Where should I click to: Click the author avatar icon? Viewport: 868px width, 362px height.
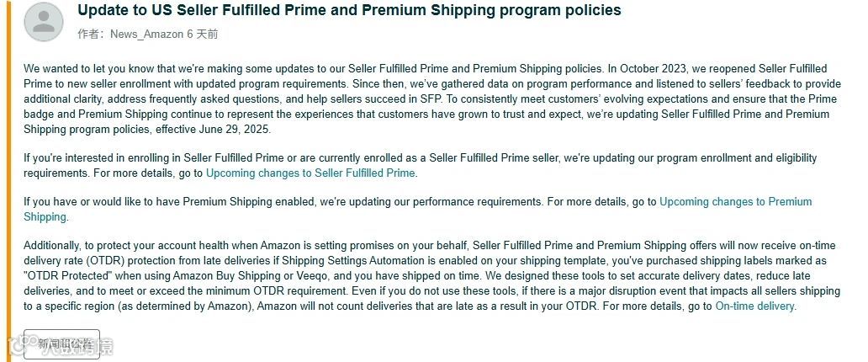coord(43,22)
